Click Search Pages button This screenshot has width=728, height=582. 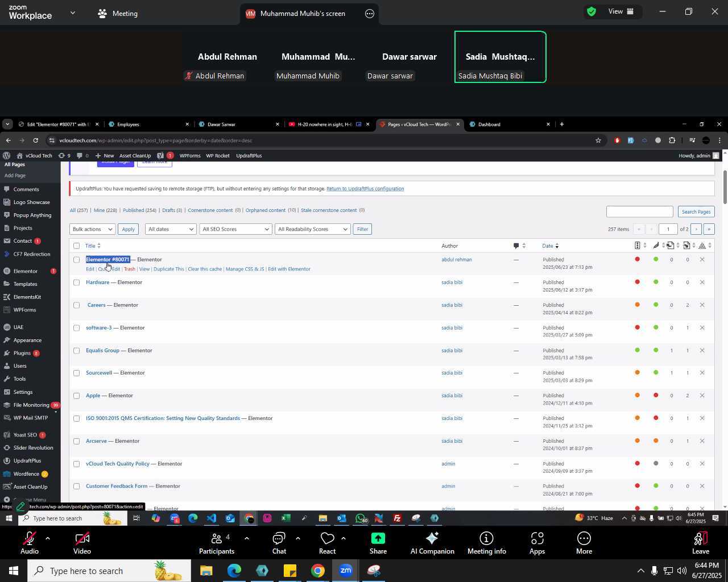point(696,211)
